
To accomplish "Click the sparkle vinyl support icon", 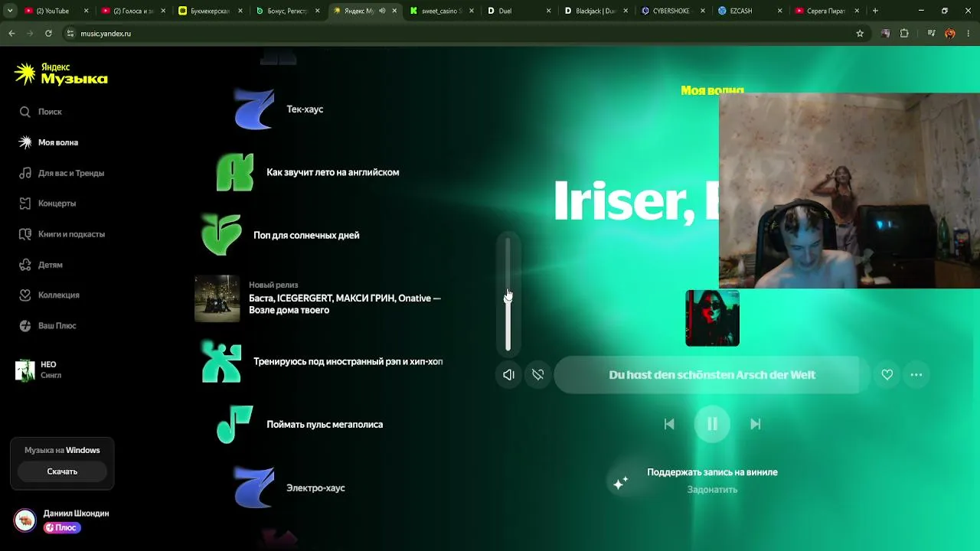I will tap(620, 481).
